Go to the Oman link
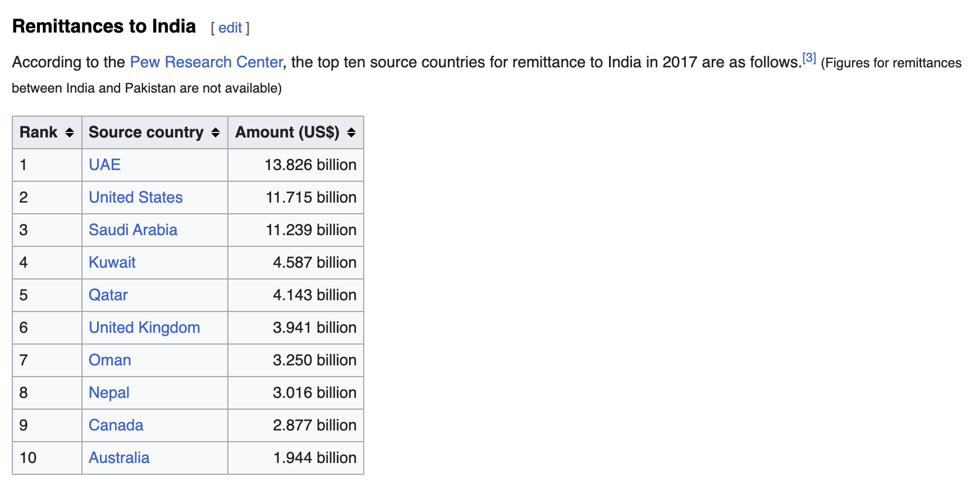This screenshot has width=980, height=486. click(110, 360)
